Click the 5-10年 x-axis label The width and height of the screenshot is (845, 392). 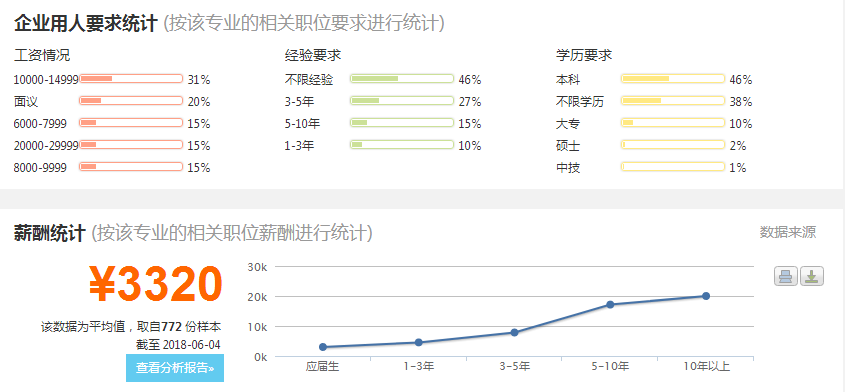click(610, 367)
